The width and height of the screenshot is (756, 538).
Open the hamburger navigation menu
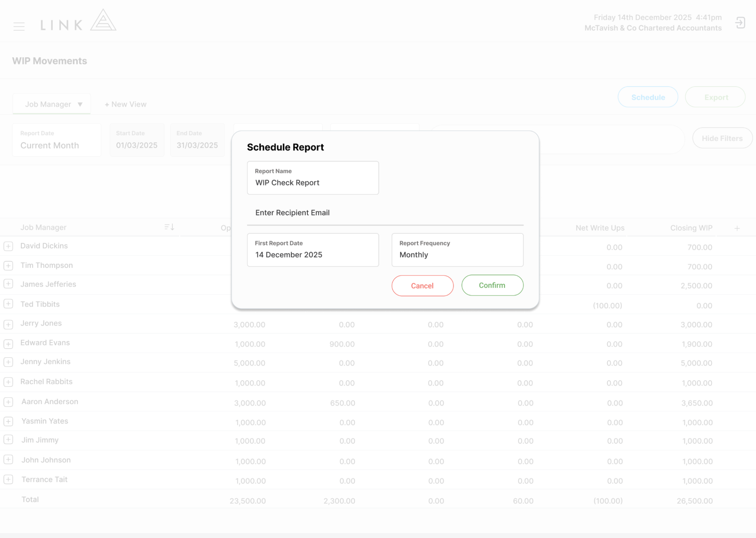point(19,26)
